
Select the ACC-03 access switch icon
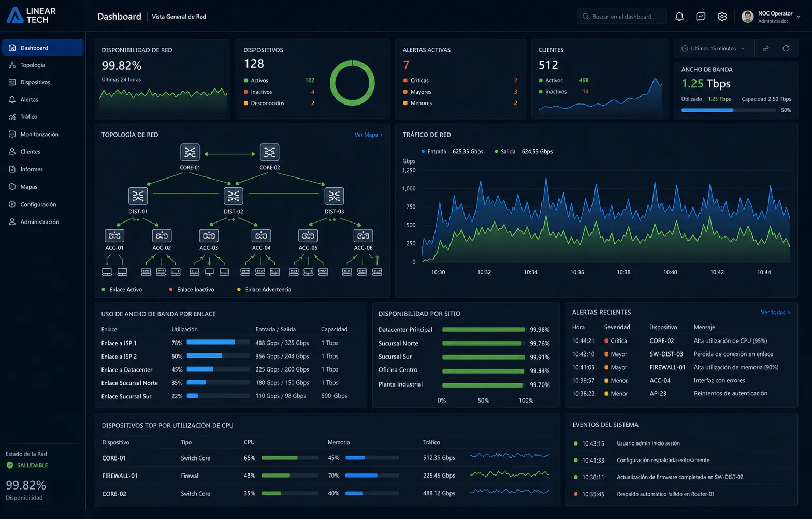(209, 235)
